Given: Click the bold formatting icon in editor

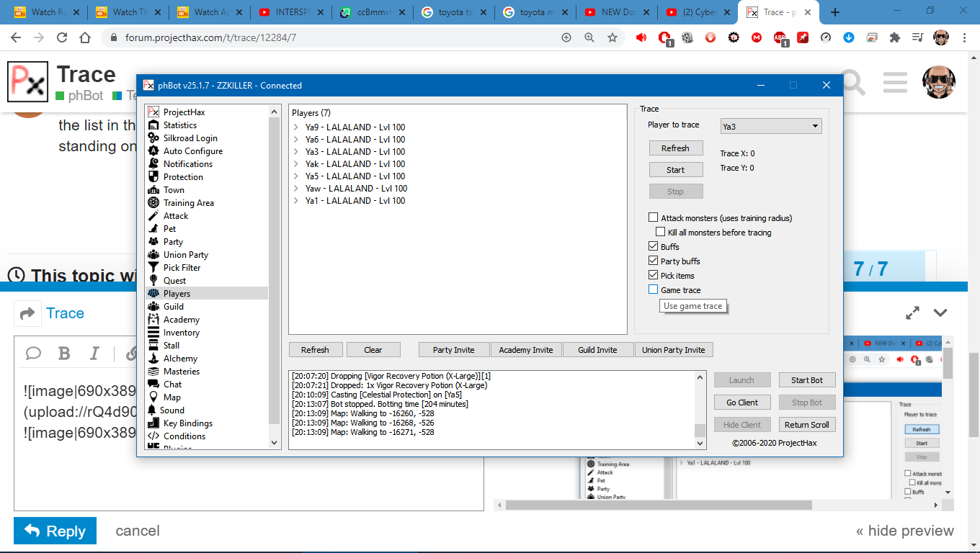Looking at the screenshot, I should (64, 353).
